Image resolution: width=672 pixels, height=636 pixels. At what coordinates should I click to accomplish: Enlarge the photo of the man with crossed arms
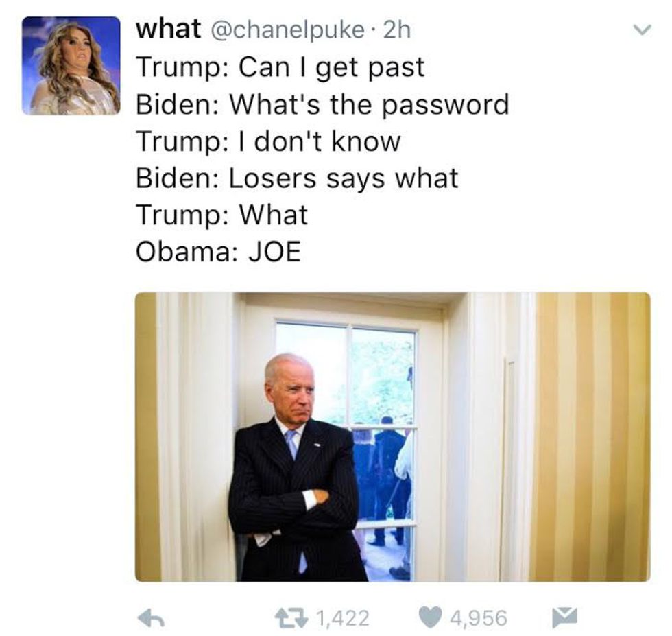[392, 437]
